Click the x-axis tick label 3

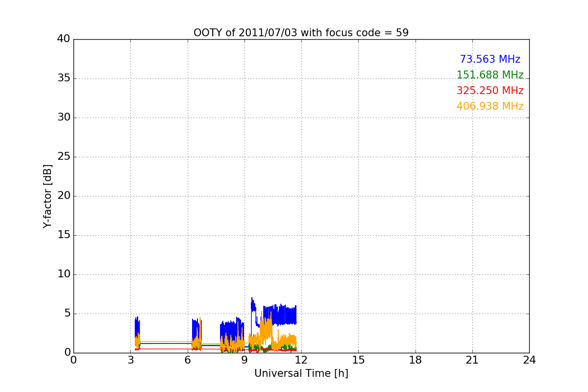point(130,360)
